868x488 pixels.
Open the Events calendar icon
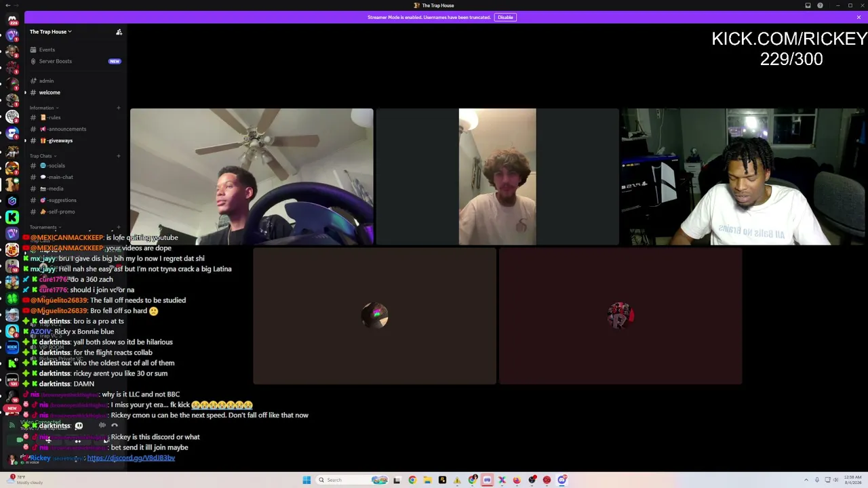click(x=33, y=49)
